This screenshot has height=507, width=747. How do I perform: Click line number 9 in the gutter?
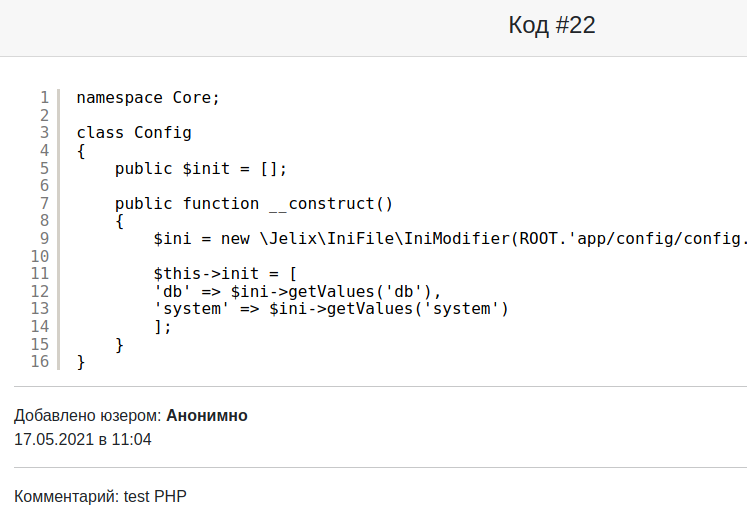pos(44,238)
